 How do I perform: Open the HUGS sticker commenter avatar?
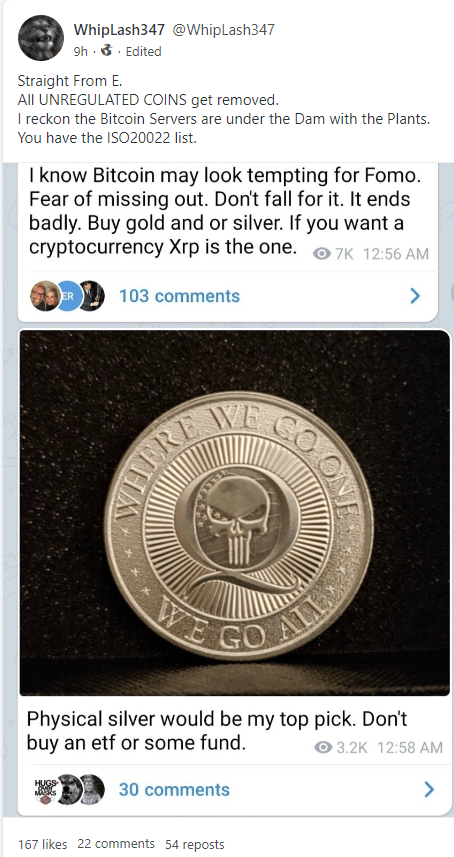tap(46, 789)
